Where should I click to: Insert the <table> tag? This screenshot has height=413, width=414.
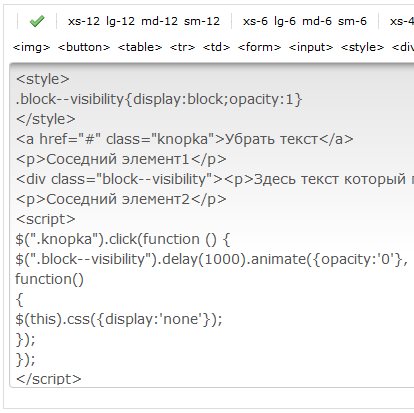click(140, 47)
